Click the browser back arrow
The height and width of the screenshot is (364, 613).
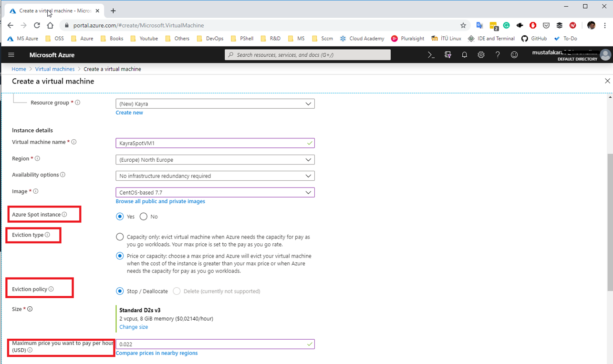(10, 25)
